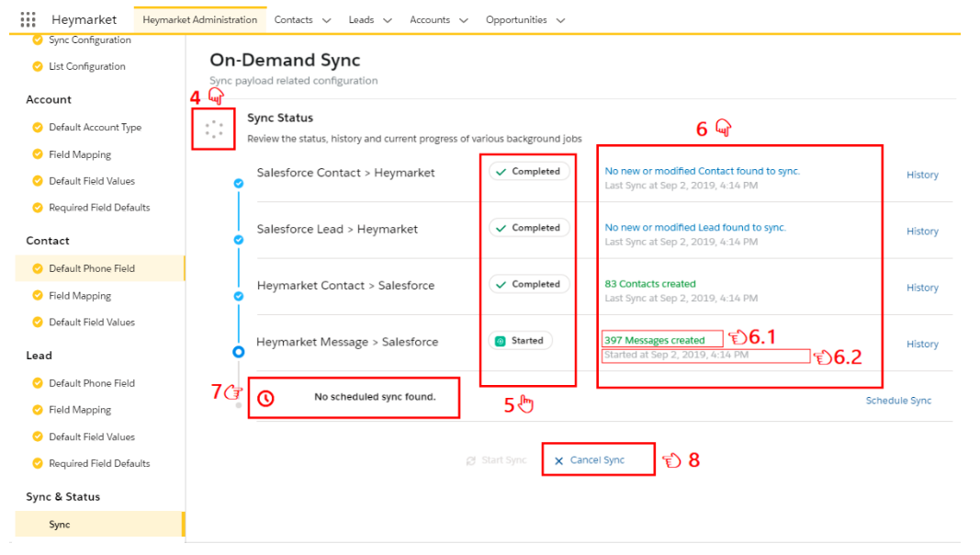Expand the Accounts tab dropdown chevron
The width and height of the screenshot is (980, 555).
pyautogui.click(x=464, y=20)
